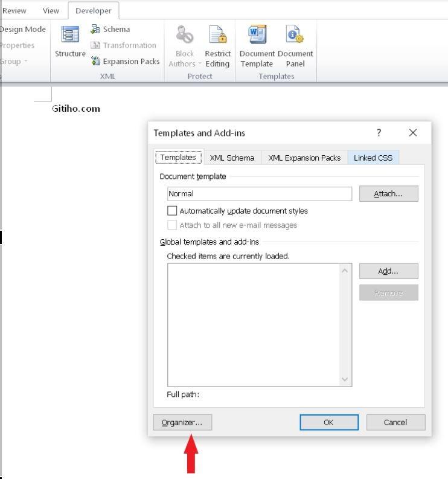Screen dimensions: 448x479
Task: Open the XML Schema dialog tab
Action: 232,158
